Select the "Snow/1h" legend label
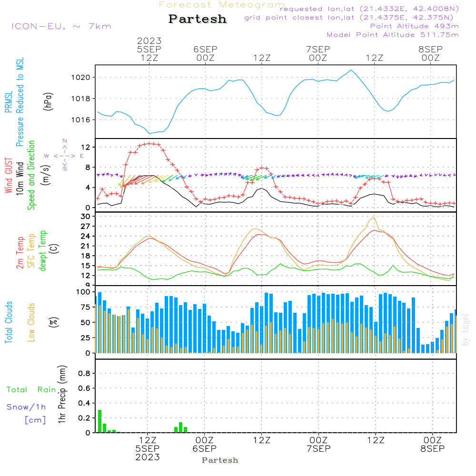476x476 pixels. click(27, 407)
